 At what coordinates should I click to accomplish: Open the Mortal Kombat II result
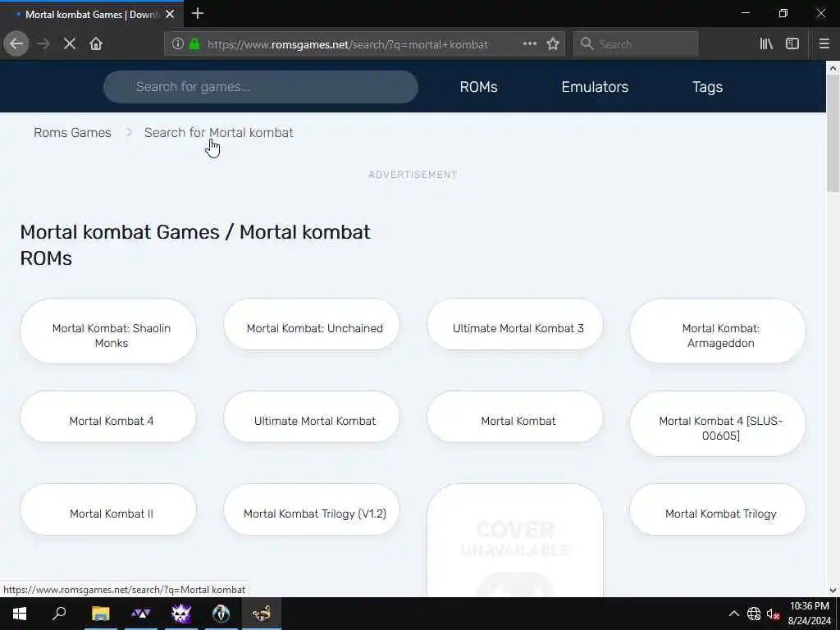[108, 509]
